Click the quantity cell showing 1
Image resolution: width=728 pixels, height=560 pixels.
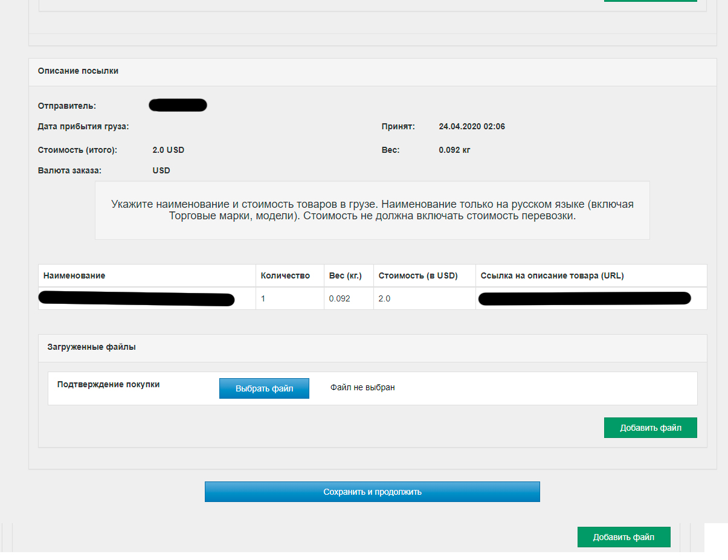(263, 298)
